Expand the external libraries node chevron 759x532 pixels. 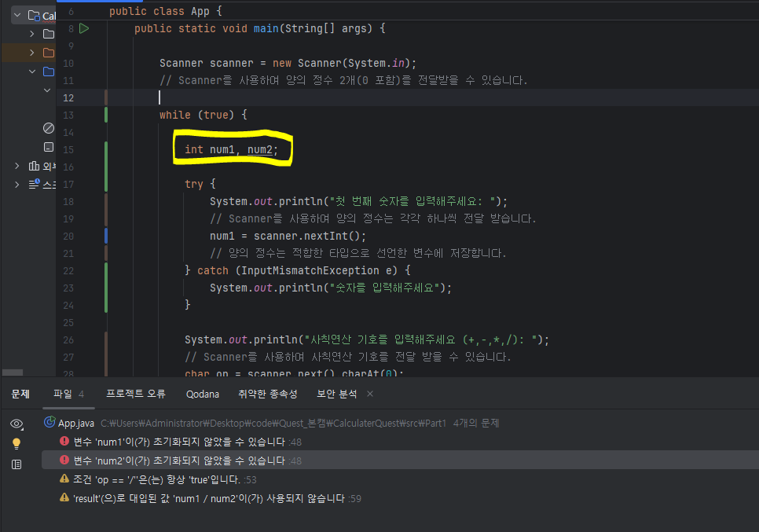[17, 166]
